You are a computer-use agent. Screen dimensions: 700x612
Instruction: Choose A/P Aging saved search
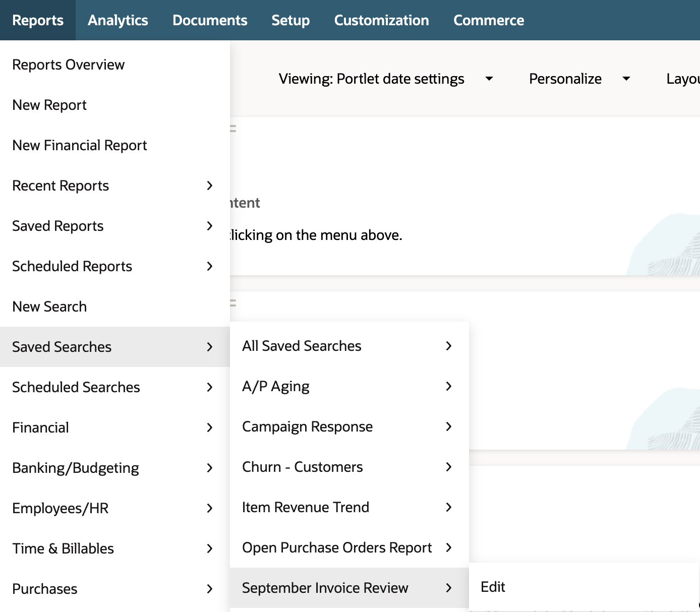pos(349,386)
